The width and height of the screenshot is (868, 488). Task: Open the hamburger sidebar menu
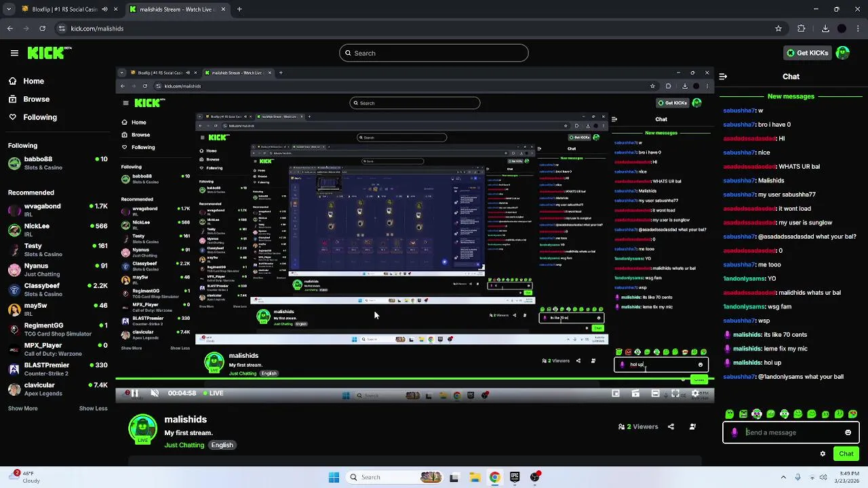click(14, 53)
